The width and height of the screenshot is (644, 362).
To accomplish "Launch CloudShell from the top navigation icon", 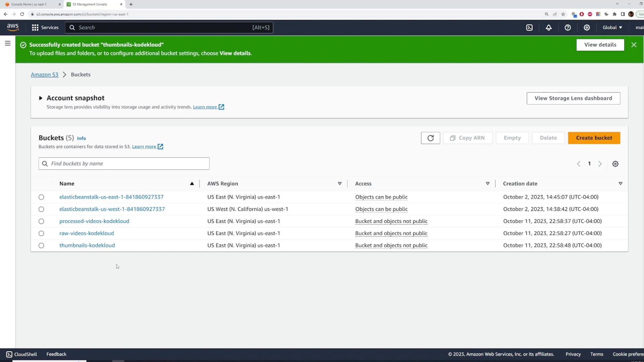I will click(x=529, y=27).
